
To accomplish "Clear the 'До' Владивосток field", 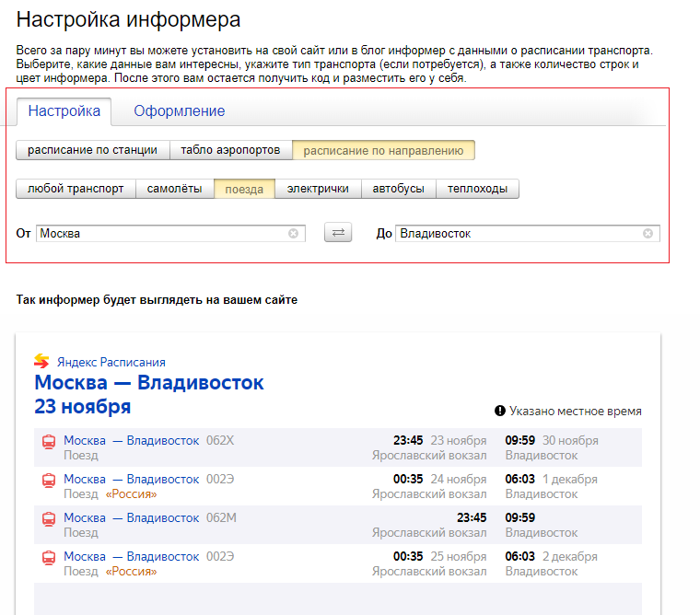I will pos(647,234).
